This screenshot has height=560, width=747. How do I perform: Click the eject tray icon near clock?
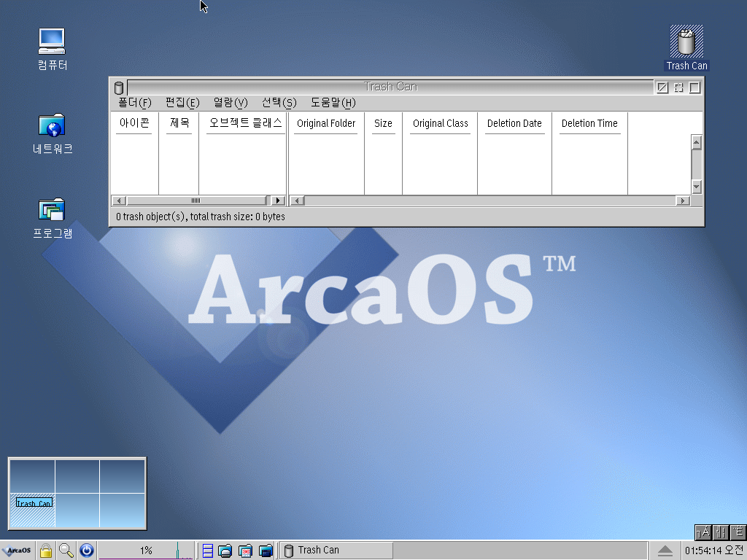point(665,551)
